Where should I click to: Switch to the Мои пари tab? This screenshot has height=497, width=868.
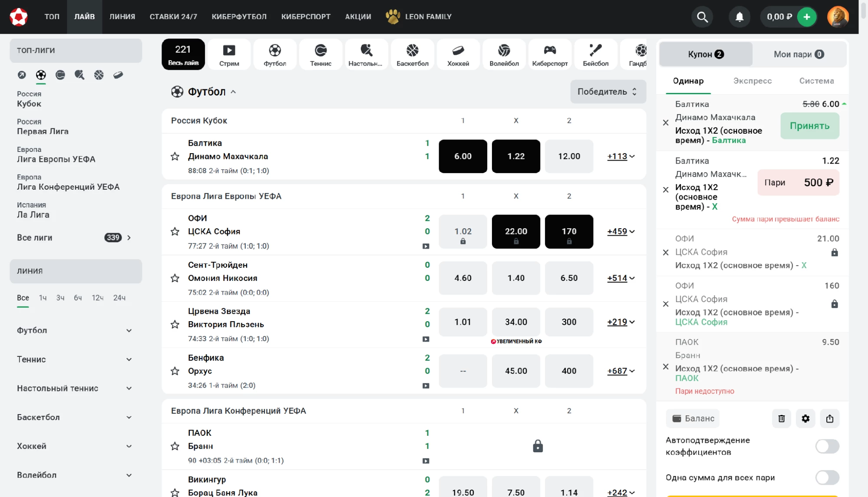[799, 54]
